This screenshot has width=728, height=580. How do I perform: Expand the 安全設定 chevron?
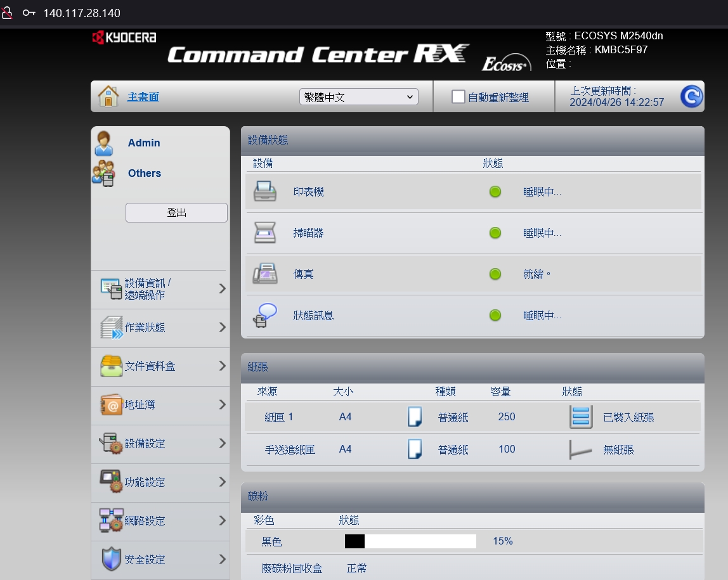coord(223,558)
